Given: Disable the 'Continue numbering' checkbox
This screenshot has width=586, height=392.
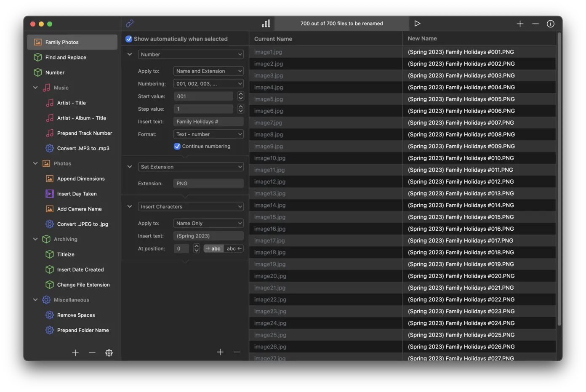Looking at the screenshot, I should point(177,146).
